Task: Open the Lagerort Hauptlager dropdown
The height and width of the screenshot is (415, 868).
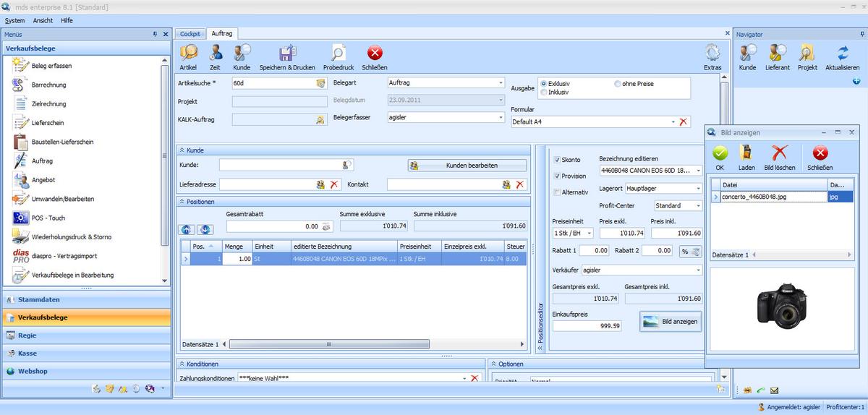Action: click(x=698, y=188)
